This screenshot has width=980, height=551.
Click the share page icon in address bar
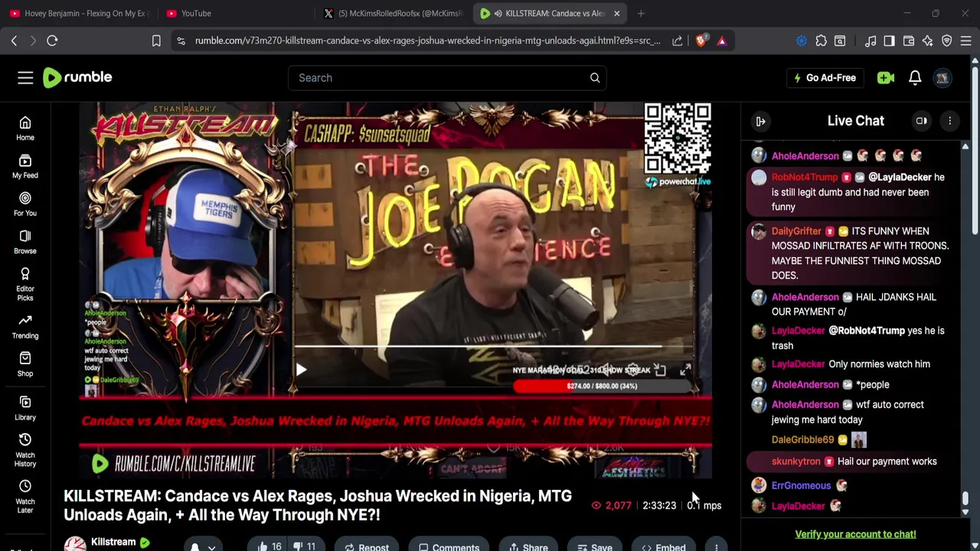[x=678, y=41]
